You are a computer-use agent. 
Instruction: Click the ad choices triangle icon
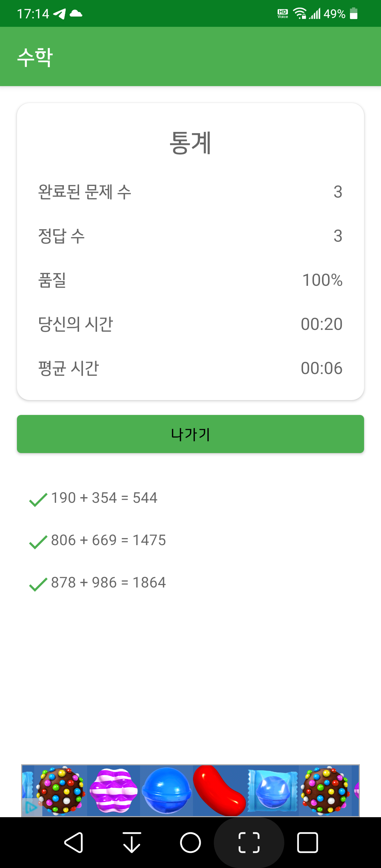point(31,807)
